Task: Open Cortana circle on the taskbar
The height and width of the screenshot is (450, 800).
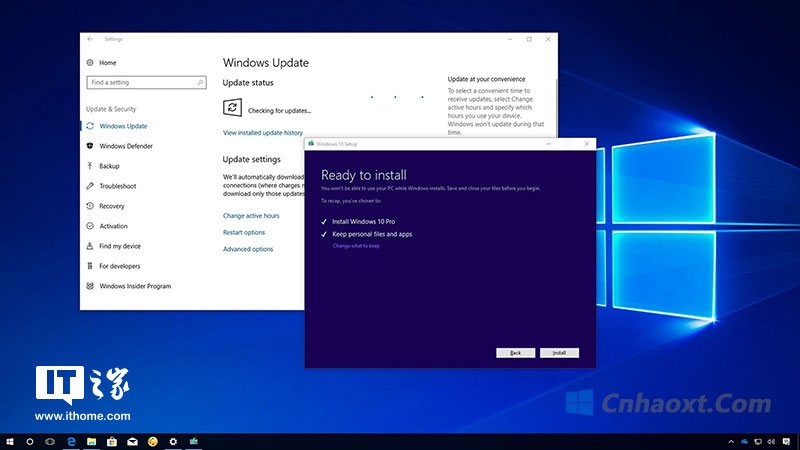Action: 30,442
